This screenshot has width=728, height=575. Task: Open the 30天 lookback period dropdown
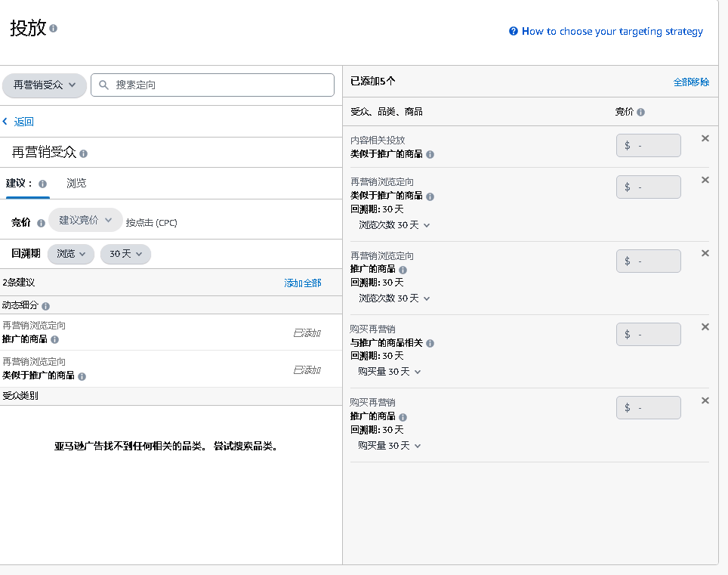point(125,254)
